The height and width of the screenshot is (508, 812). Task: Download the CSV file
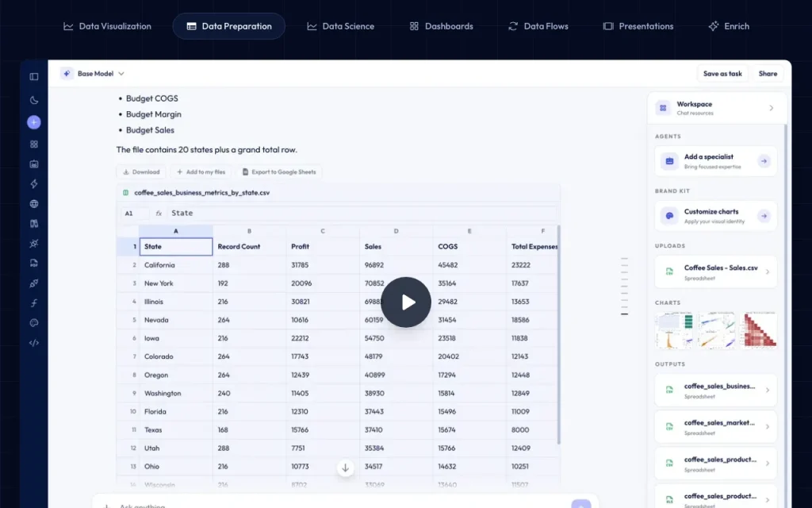coord(141,172)
